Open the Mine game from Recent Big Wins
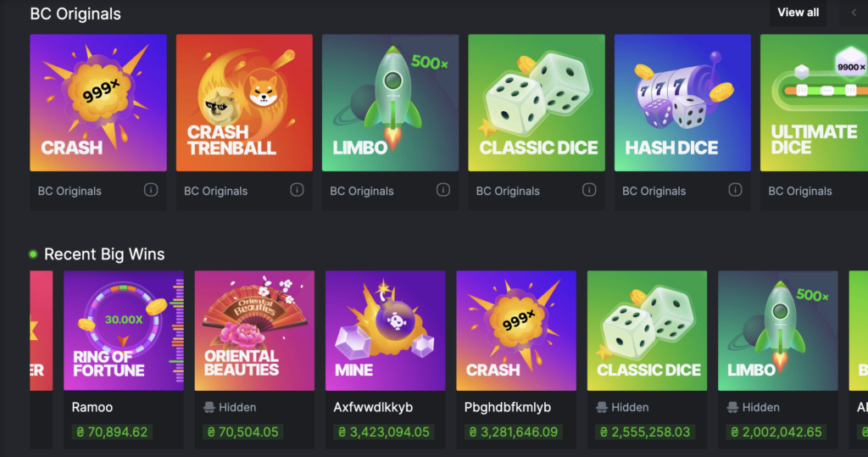 [x=386, y=331]
